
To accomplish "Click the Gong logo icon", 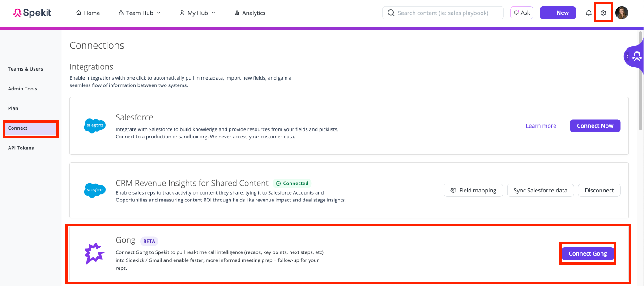I will coord(94,254).
